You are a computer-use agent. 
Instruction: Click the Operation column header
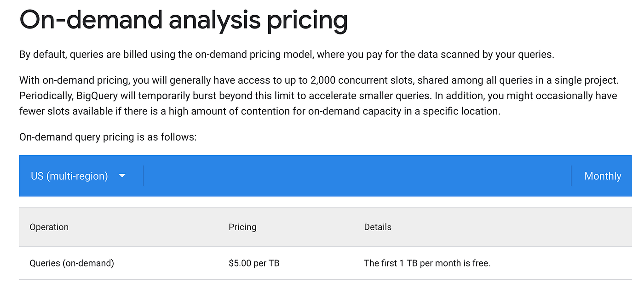click(49, 227)
